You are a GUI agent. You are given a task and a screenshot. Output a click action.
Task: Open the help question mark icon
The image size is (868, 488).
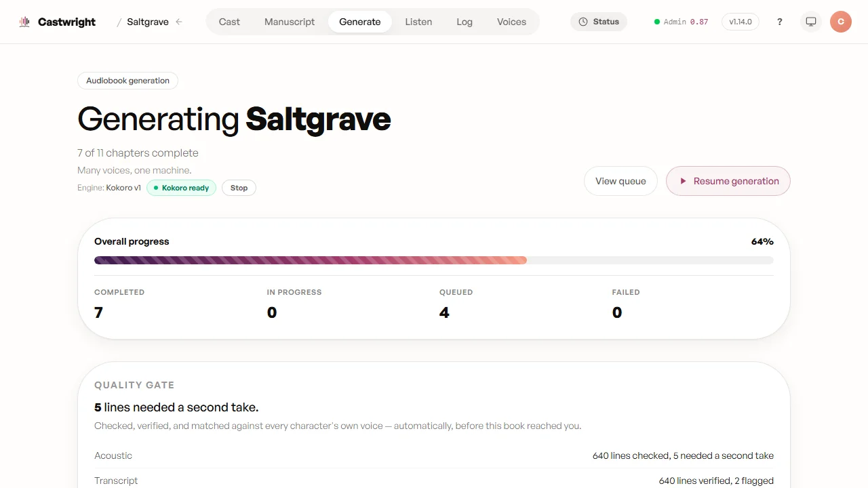tap(780, 22)
